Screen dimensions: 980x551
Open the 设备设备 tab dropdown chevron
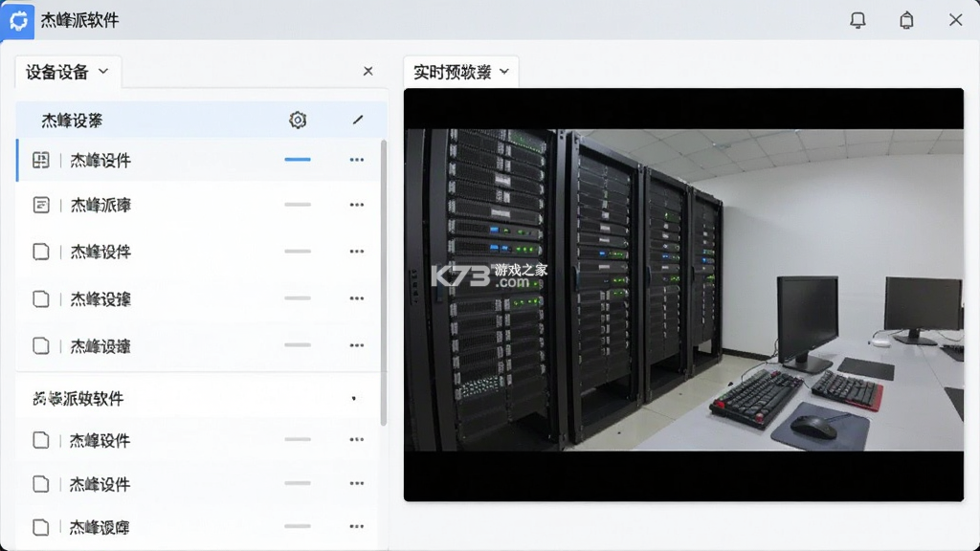click(x=103, y=71)
